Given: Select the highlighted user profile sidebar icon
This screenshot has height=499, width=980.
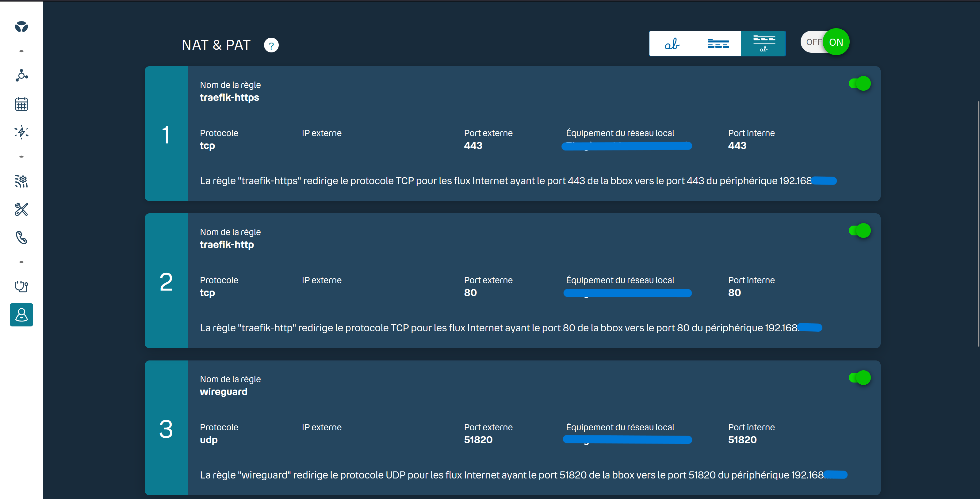Looking at the screenshot, I should point(21,314).
